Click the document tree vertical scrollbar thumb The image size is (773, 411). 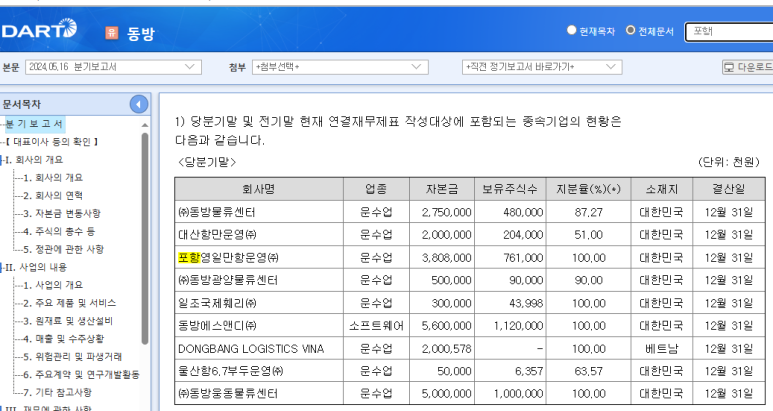(x=144, y=239)
